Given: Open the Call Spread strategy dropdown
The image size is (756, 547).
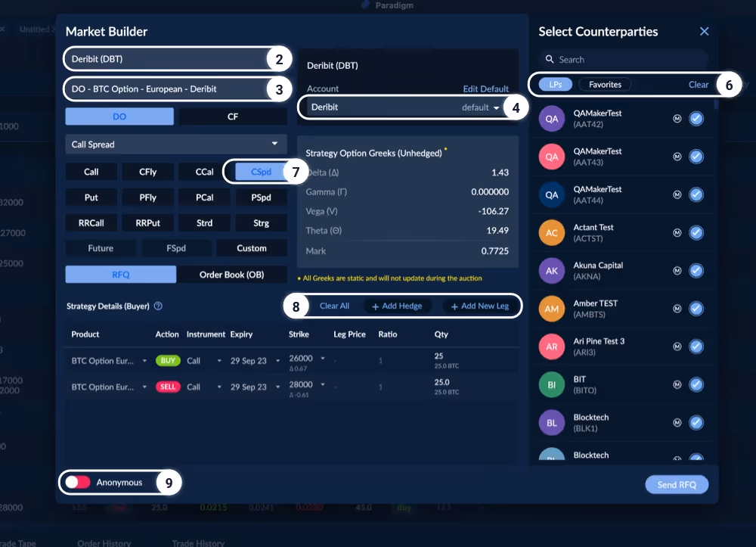Looking at the screenshot, I should [x=176, y=145].
